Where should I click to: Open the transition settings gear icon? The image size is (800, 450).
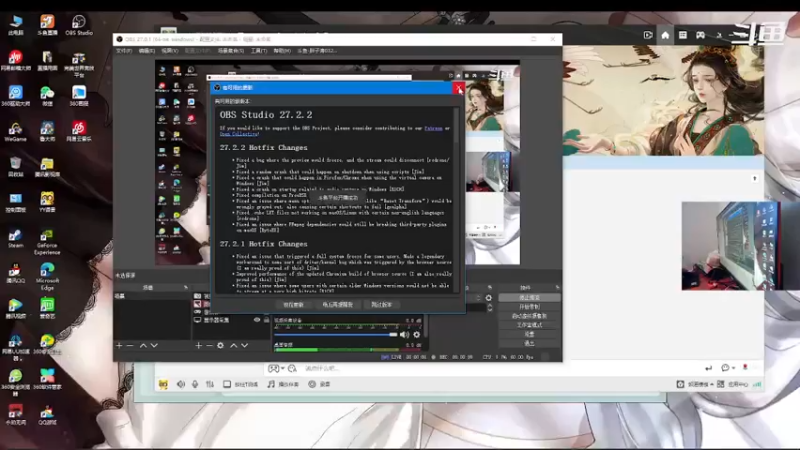point(489,298)
